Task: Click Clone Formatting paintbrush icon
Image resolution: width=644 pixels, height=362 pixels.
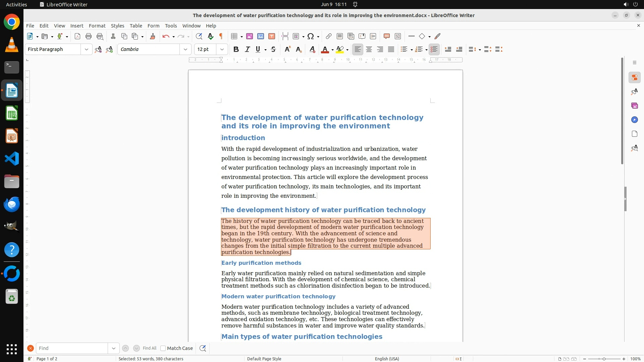Action: (153, 36)
